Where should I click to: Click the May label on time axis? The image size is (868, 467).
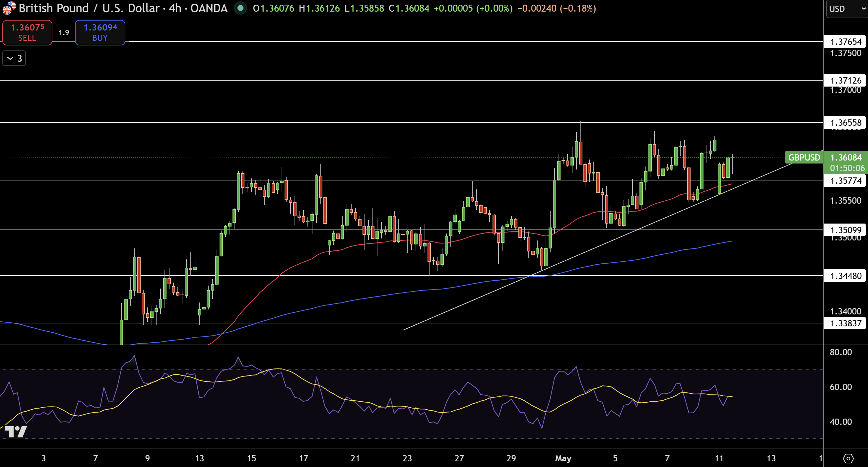pyautogui.click(x=563, y=459)
